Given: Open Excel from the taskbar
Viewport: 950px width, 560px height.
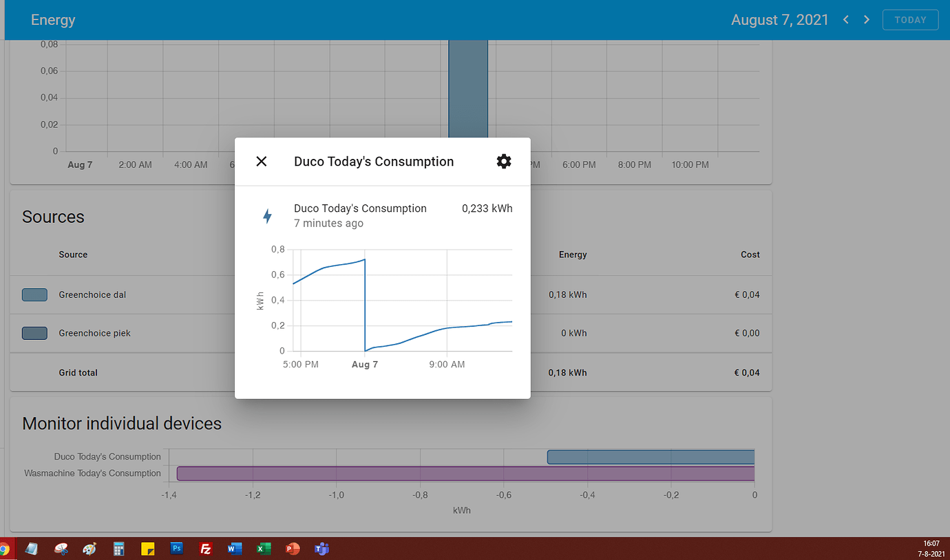Looking at the screenshot, I should point(263,548).
